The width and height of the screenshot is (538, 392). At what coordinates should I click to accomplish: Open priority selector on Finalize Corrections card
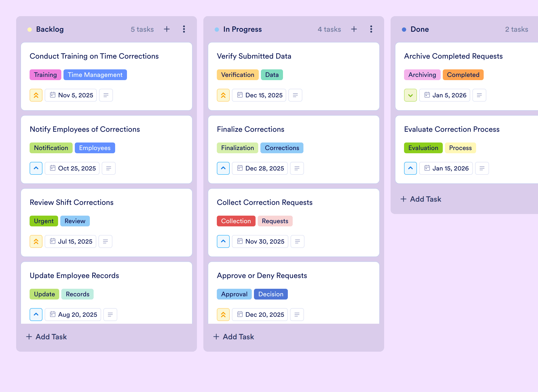[223, 168]
